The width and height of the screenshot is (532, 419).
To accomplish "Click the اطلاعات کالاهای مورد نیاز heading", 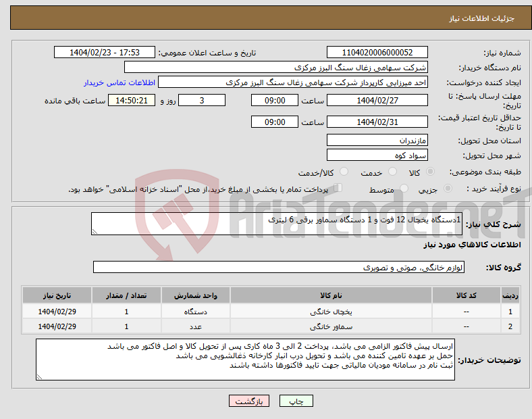I will coord(472,245).
